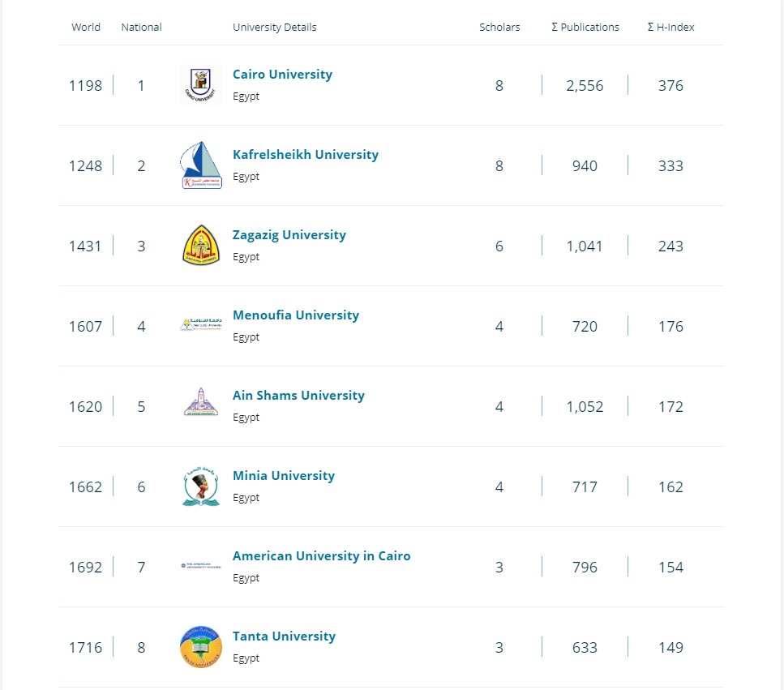784x690 pixels.
Task: Follow the Tanta University link
Action: click(x=284, y=636)
